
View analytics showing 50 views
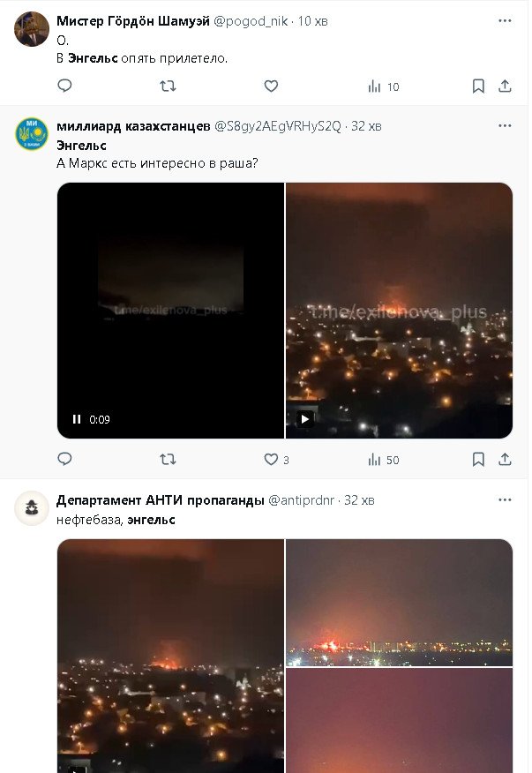(384, 460)
